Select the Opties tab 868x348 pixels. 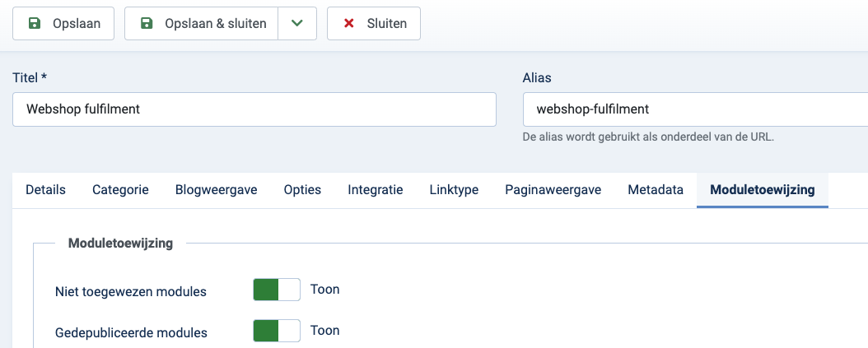click(302, 190)
